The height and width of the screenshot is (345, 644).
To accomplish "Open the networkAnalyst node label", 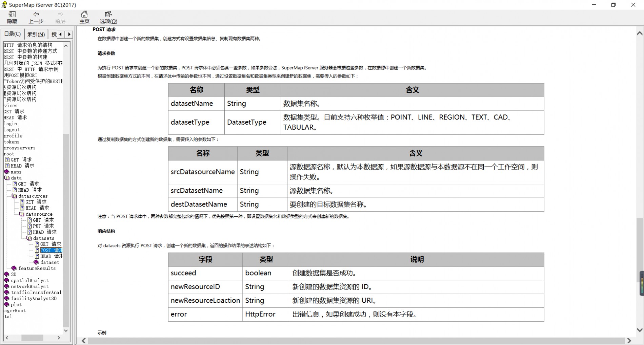I will click(x=29, y=286).
